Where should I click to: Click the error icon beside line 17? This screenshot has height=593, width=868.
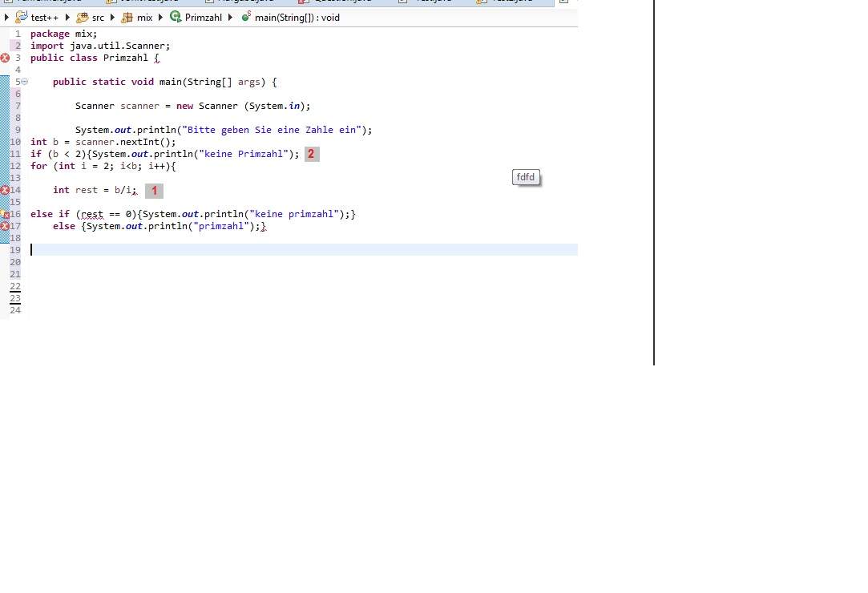4,226
